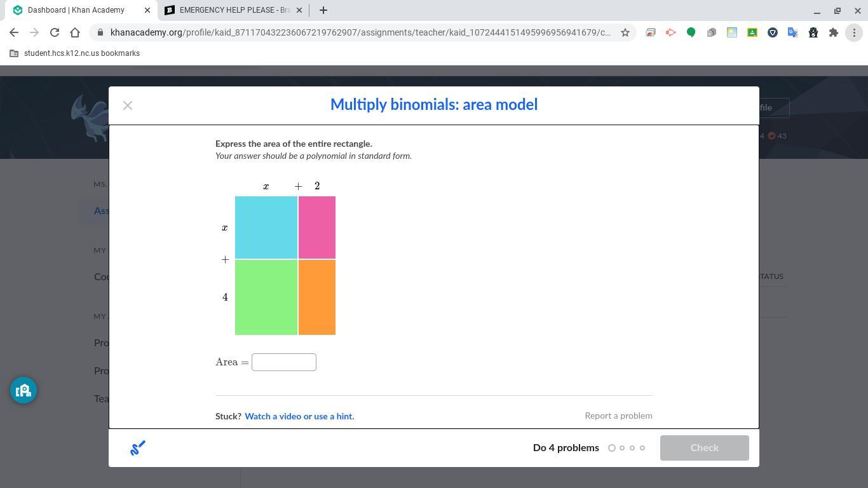Open the scratchpad pencil tool
This screenshot has height=488, width=868.
tap(138, 448)
